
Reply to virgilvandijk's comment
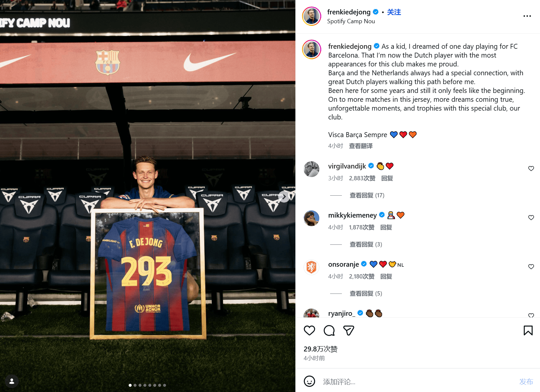click(x=387, y=178)
